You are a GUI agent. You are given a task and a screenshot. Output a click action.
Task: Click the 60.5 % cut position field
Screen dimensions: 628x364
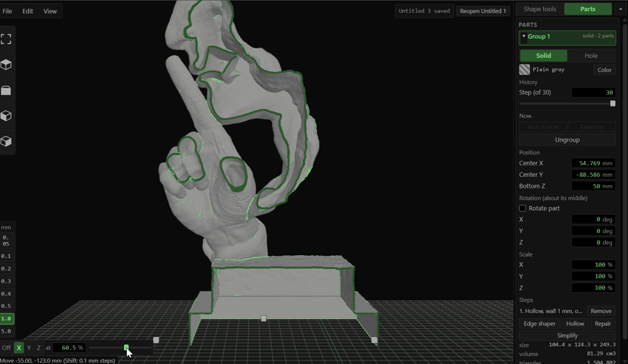coord(69,348)
